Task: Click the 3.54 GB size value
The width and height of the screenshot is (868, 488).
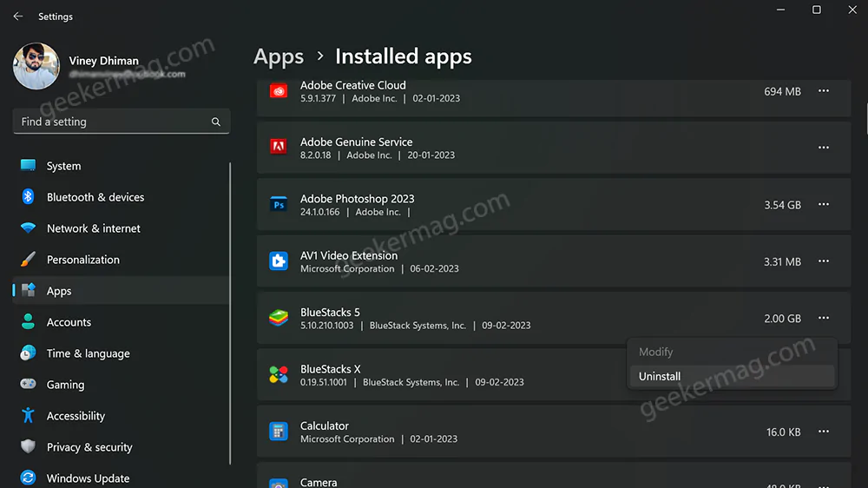Action: (x=782, y=205)
